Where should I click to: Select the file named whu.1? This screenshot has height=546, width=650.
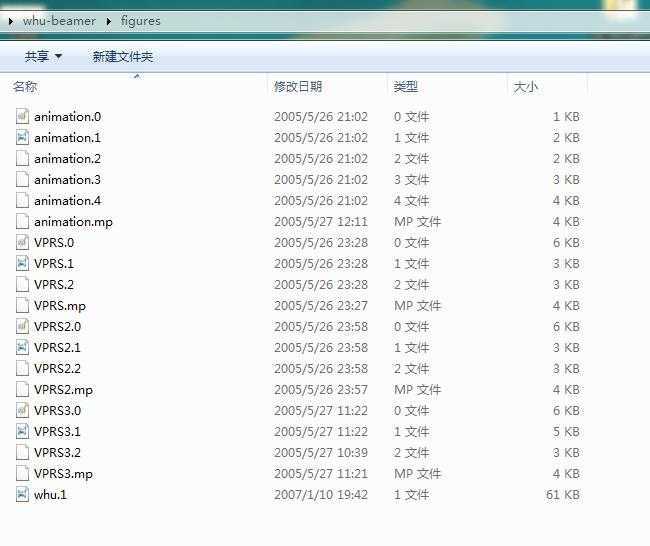[51, 495]
